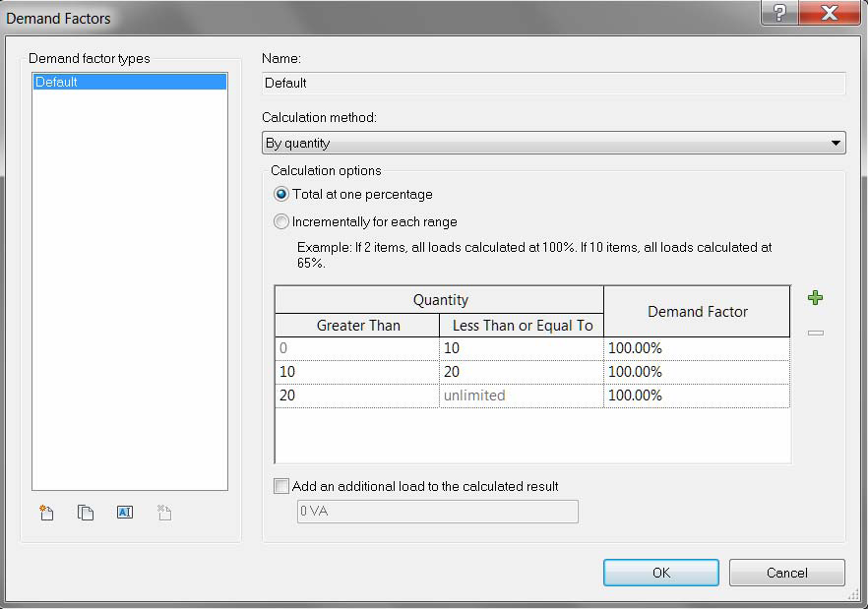Image resolution: width=868 pixels, height=609 pixels.
Task: Cancel the Demand Factors dialog
Action: click(x=788, y=573)
